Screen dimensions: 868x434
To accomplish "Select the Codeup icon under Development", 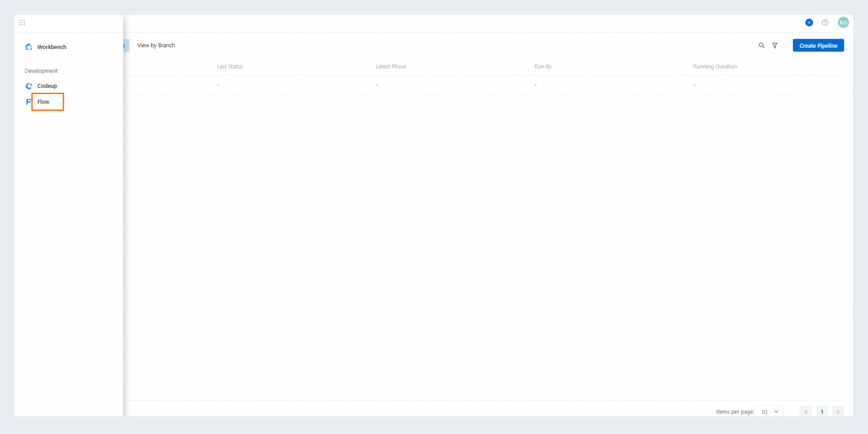I will tap(29, 86).
